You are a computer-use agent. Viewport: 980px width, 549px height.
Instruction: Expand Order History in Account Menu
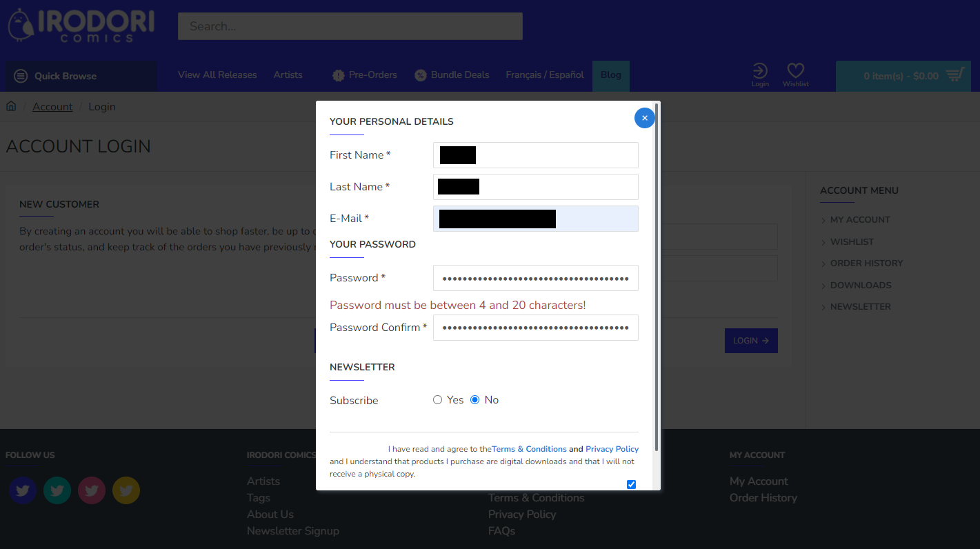(866, 263)
